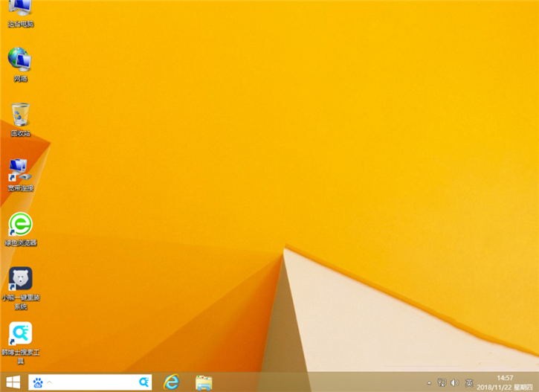
Task: Toggle the 英 input method indicator
Action: click(469, 382)
